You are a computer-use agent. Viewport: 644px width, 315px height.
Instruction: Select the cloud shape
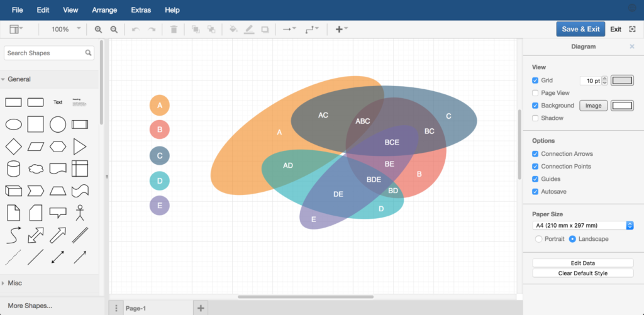(36, 169)
